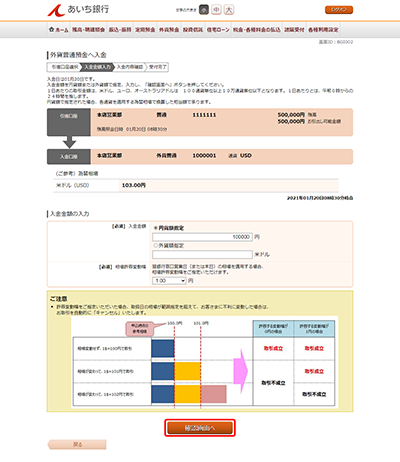
Task: Click the 確認画面へ button
Action: coord(200,428)
